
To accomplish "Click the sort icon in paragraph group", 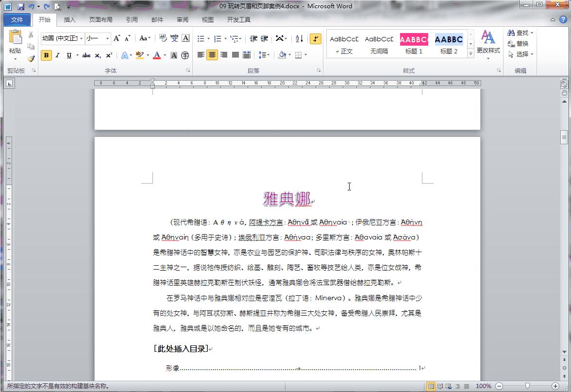I will point(299,39).
